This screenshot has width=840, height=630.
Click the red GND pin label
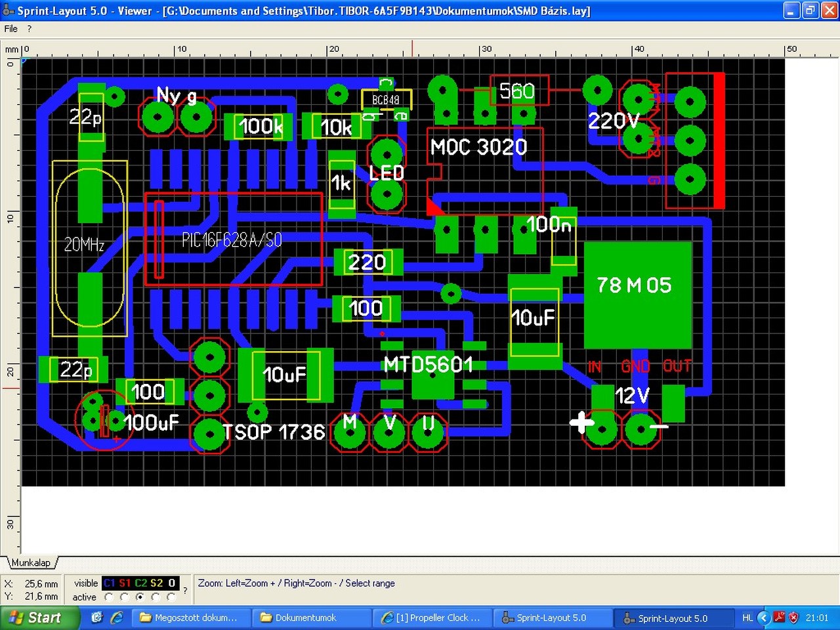[635, 366]
